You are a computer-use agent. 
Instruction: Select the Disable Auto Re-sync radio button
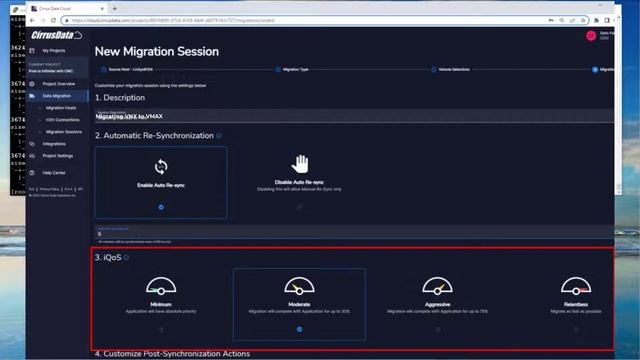[x=300, y=207]
